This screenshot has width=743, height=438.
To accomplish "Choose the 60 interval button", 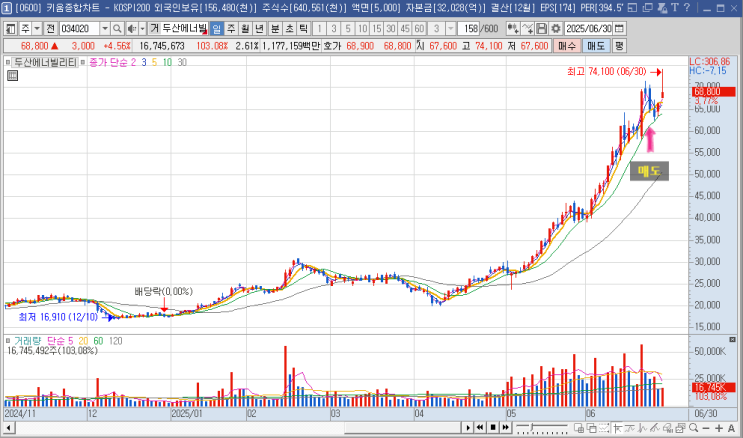I will point(419,29).
